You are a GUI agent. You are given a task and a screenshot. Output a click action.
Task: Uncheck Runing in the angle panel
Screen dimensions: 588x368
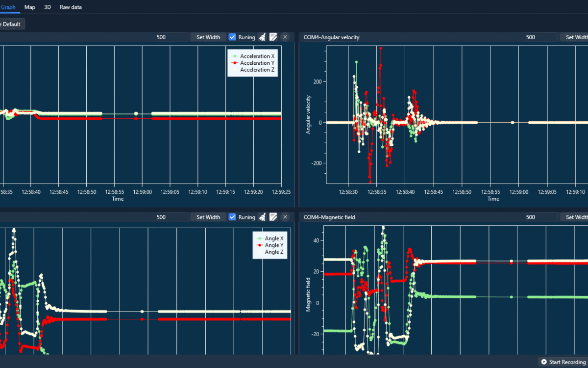coord(233,217)
